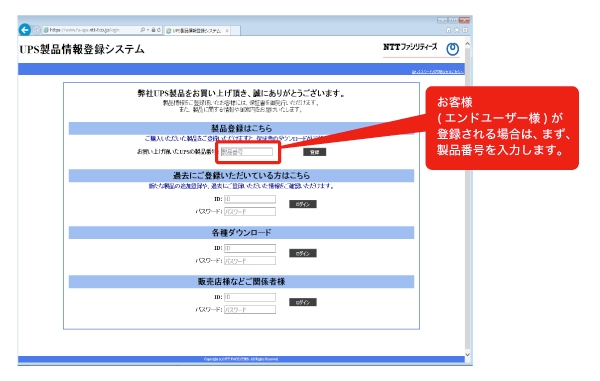Click the ID field under 販売店様などご関係者様
The image size is (600, 381).
tap(249, 297)
